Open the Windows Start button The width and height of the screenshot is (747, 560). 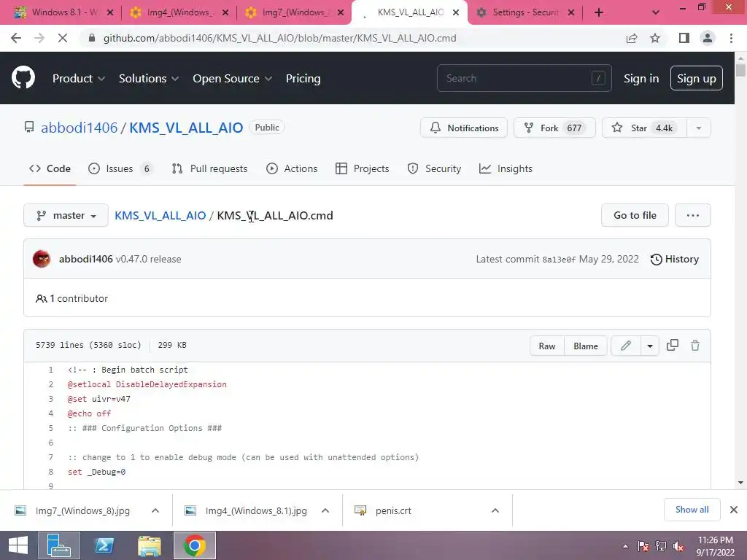(x=18, y=545)
